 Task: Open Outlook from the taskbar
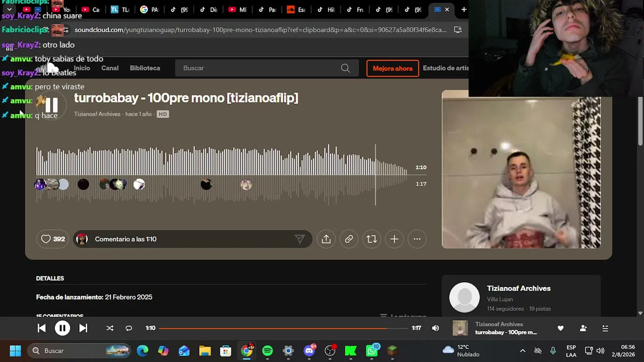pyautogui.click(x=184, y=350)
